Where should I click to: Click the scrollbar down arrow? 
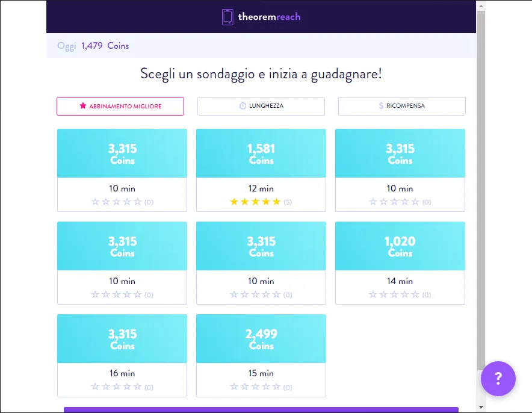coord(481,406)
